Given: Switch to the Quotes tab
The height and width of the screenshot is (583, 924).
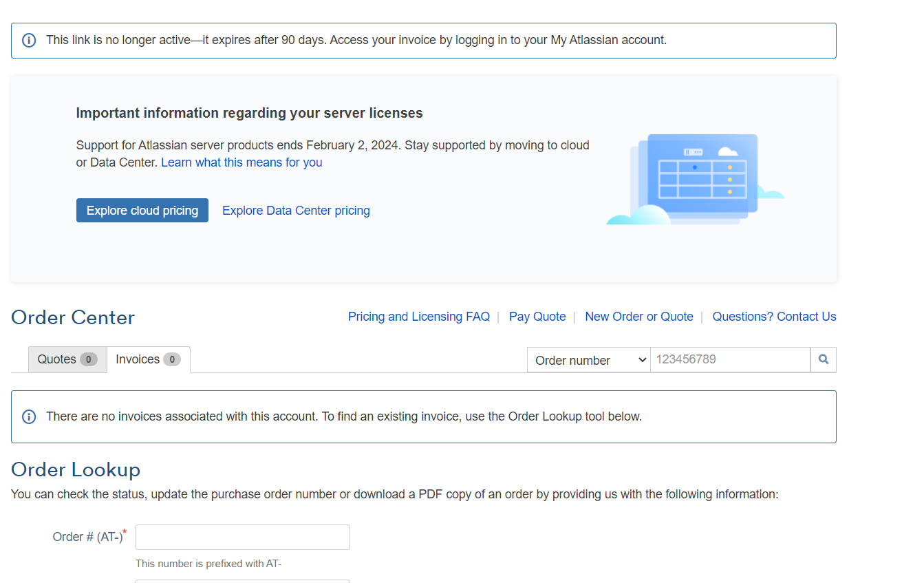Looking at the screenshot, I should pyautogui.click(x=67, y=359).
